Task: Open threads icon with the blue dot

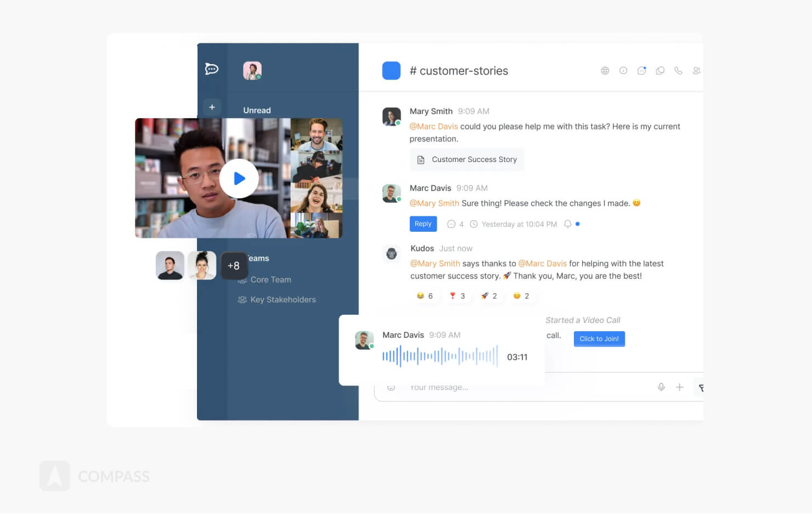Action: coord(641,71)
